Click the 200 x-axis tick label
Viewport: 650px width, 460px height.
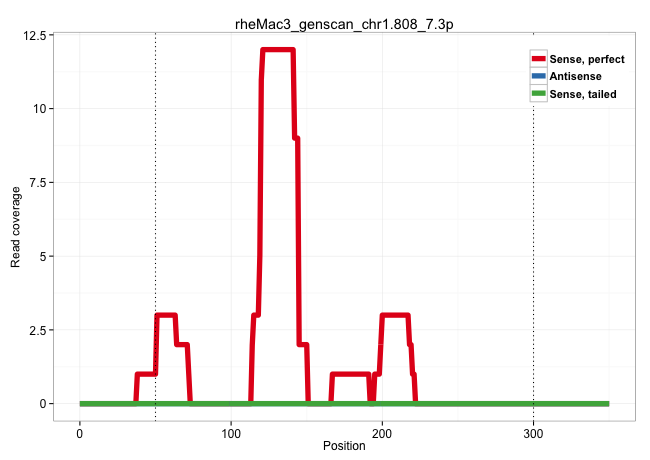[x=382, y=432]
